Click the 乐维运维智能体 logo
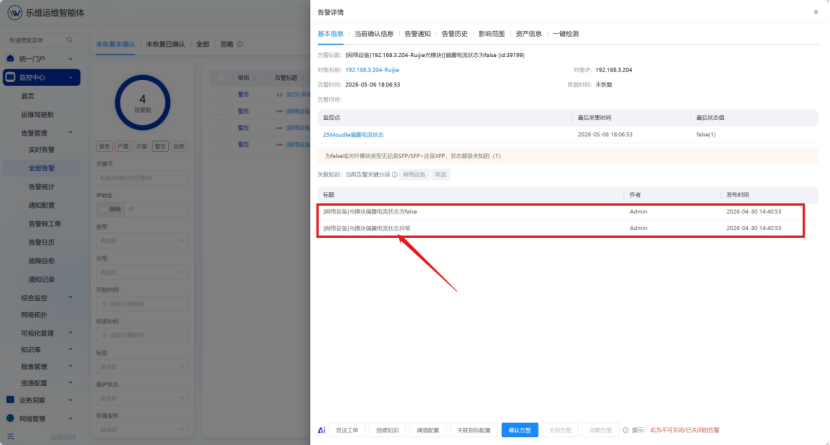830x445 pixels. (14, 12)
